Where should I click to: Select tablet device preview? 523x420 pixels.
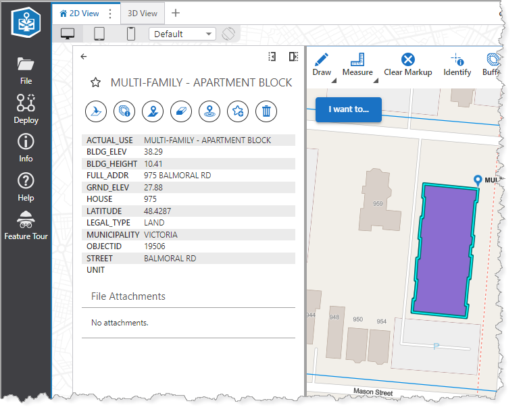click(x=99, y=34)
